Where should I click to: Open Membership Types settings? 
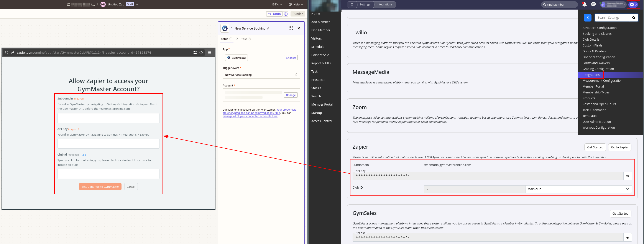click(x=596, y=92)
